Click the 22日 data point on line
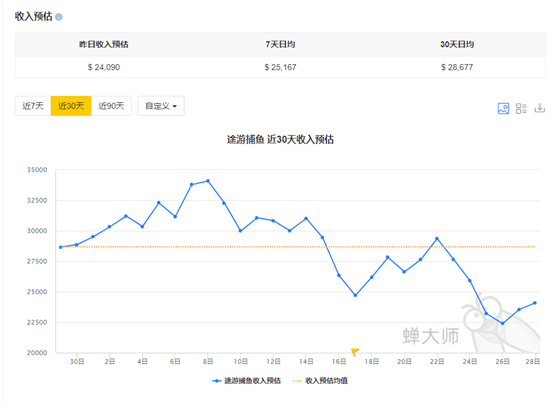Viewport: 558px width, 404px height. pos(437,238)
